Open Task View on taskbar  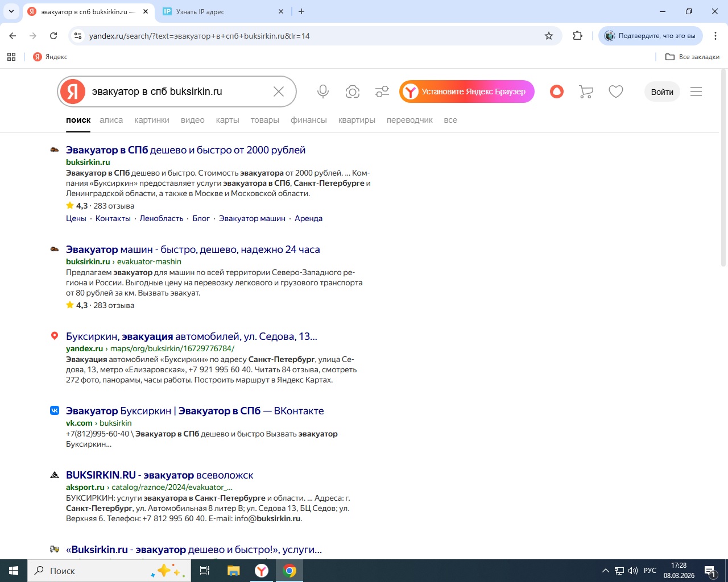[205, 571]
